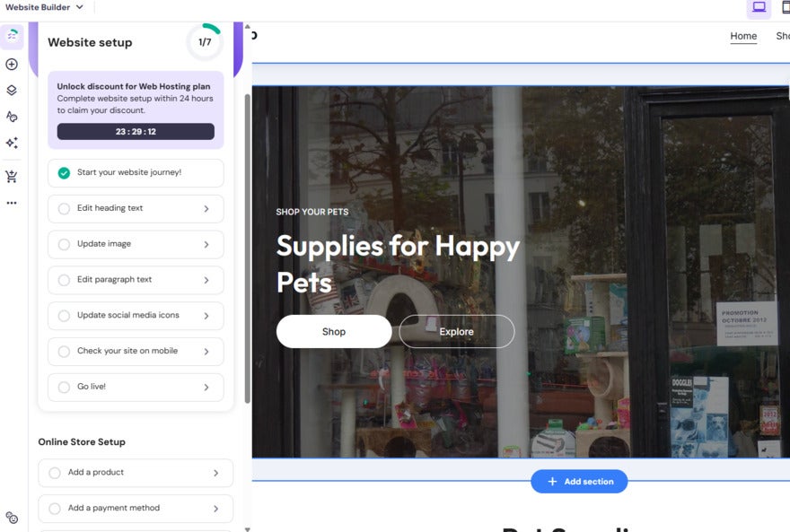The image size is (790, 532).
Task: Open the website setup checklist sidebar icon
Action: 12,36
